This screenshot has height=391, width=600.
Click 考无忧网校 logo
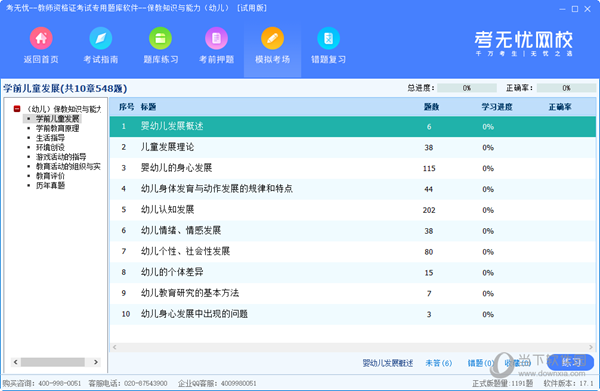click(x=523, y=43)
